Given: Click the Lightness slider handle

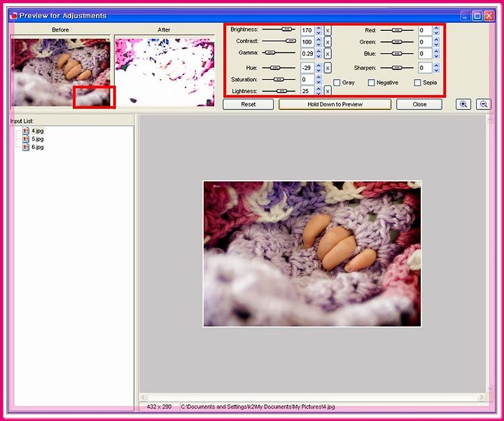Looking at the screenshot, I should coord(281,91).
